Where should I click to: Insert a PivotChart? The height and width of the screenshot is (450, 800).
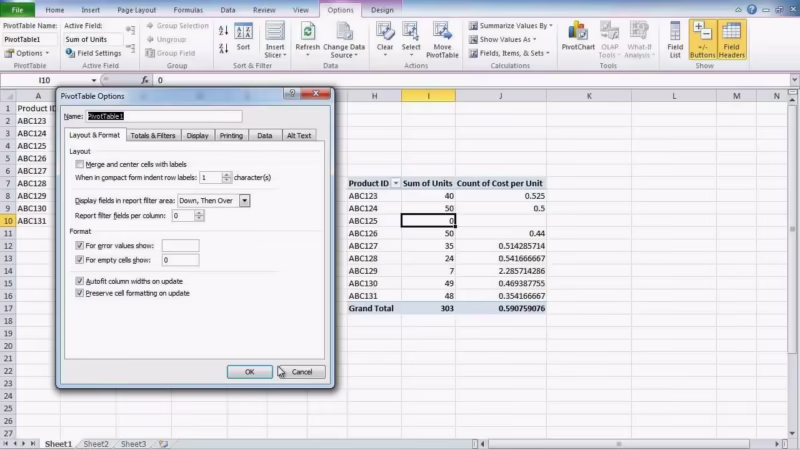[578, 37]
